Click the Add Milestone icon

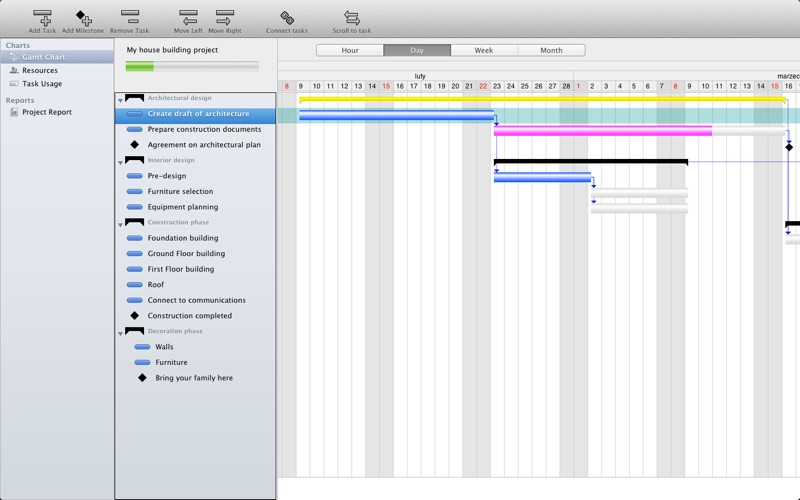83,18
